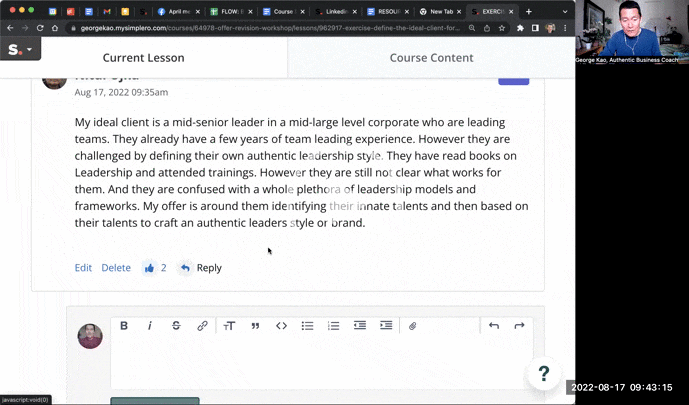Click George Kao's webcam video thumbnail
Image resolution: width=689 pixels, height=405 pixels.
632,32
